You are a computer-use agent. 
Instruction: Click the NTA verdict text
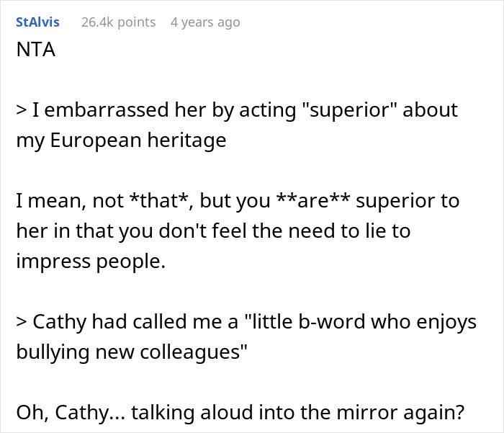click(x=36, y=51)
